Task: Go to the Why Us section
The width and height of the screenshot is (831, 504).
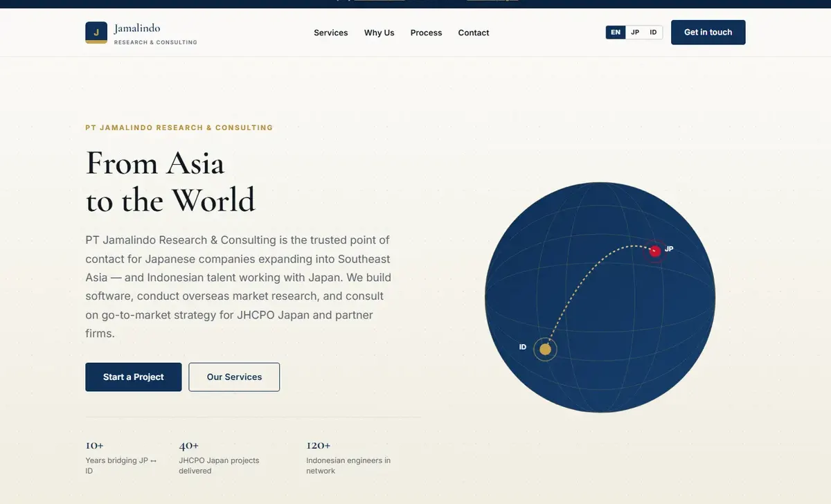Action: click(379, 33)
